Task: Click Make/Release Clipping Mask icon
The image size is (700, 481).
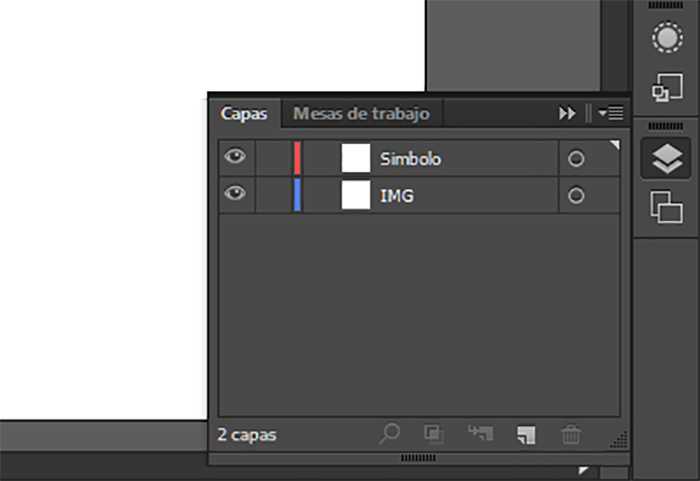Action: [x=434, y=434]
